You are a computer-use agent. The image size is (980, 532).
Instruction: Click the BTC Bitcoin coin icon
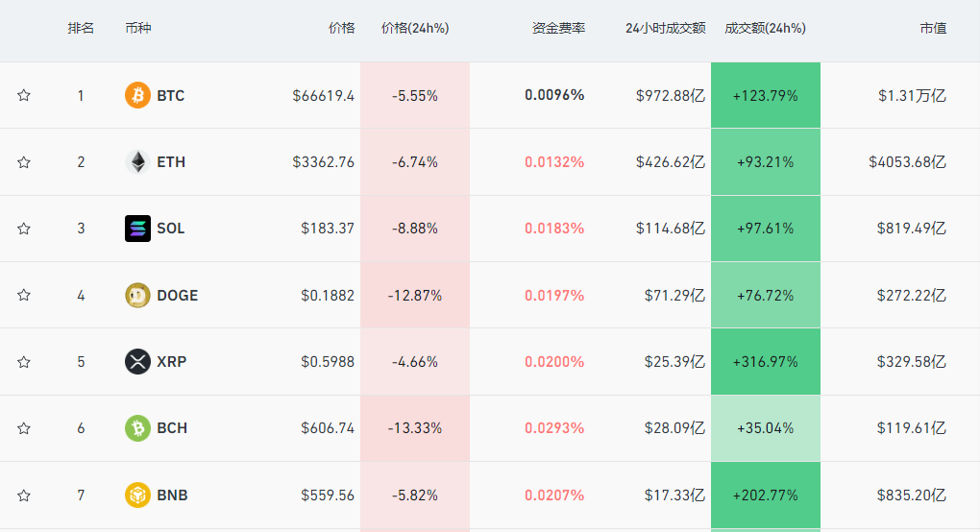(x=137, y=95)
